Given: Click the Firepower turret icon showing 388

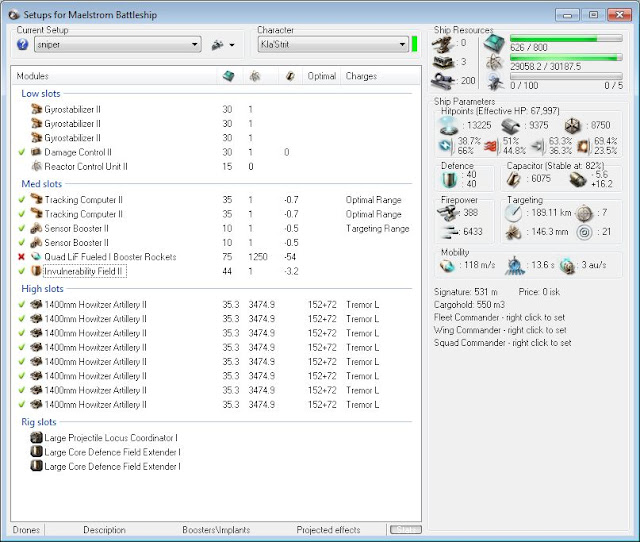Looking at the screenshot, I should (x=448, y=213).
